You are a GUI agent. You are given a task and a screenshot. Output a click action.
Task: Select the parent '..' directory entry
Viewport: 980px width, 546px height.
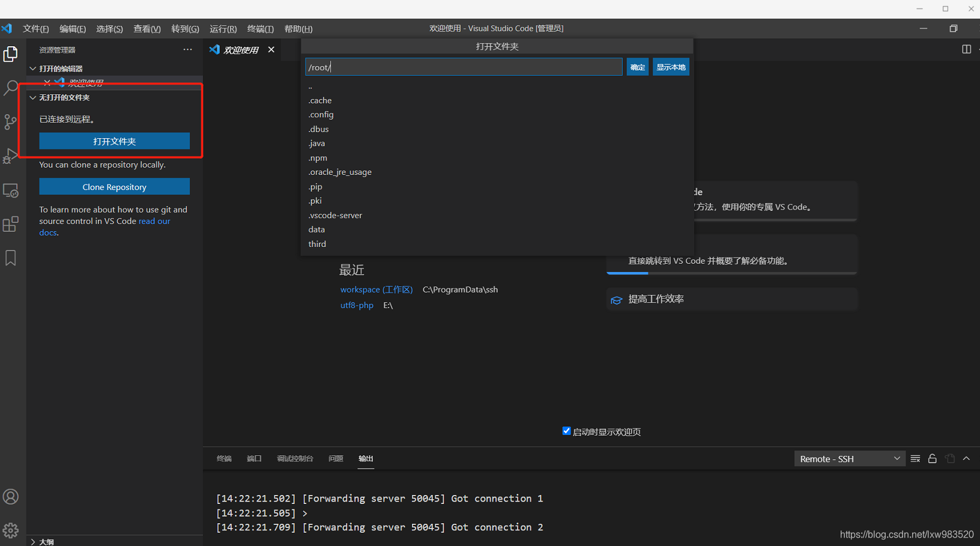coord(497,86)
